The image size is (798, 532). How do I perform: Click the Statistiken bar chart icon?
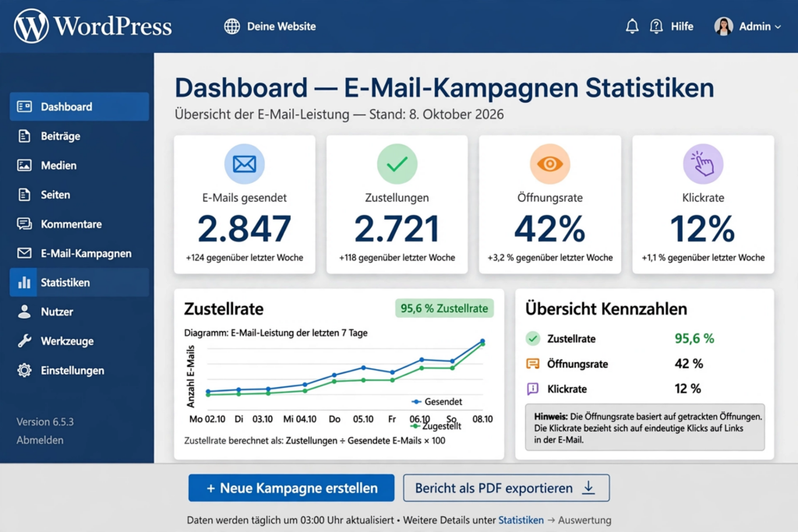click(24, 282)
